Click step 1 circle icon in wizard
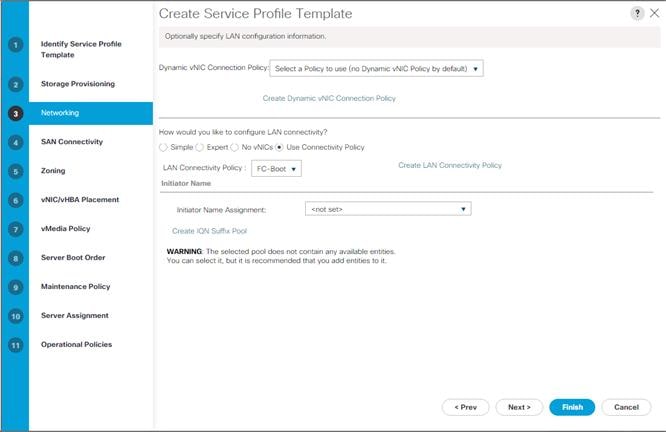The width and height of the screenshot is (666, 432). [16, 45]
